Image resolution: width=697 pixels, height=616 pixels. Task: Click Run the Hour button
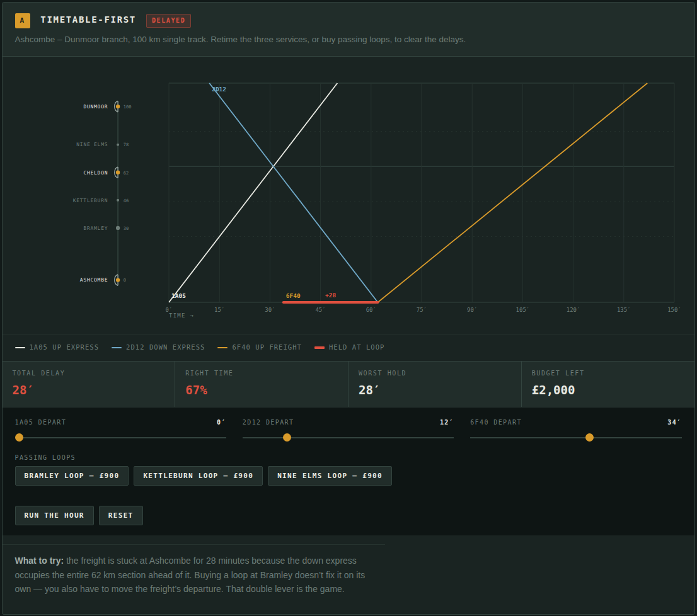[x=54, y=515]
